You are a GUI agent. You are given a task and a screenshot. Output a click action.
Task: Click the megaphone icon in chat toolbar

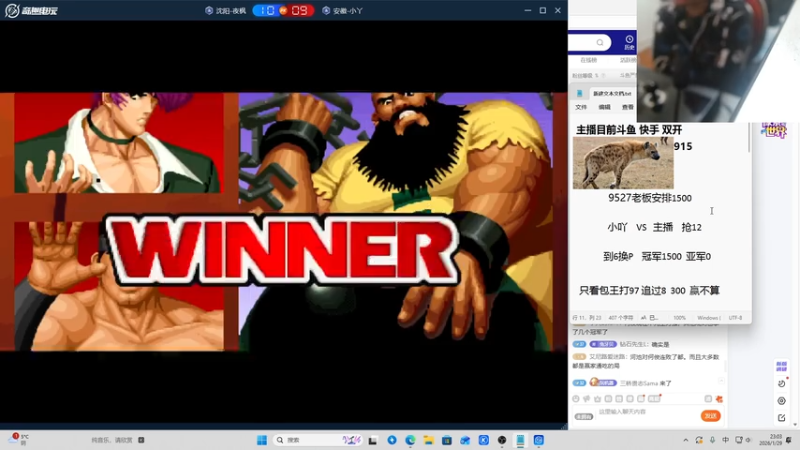[x=586, y=399]
